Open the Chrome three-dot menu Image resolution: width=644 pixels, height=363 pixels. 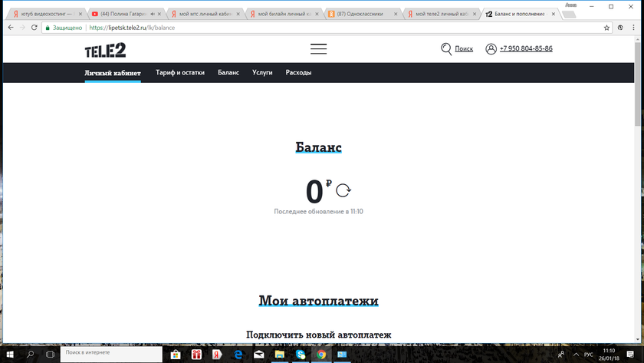tap(634, 28)
